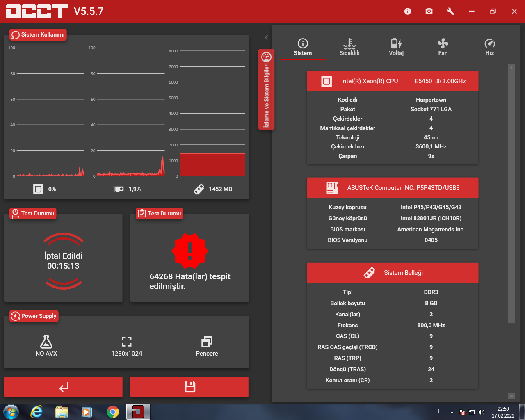
Task: Open the Sıcaklık temperature tab
Action: click(349, 47)
